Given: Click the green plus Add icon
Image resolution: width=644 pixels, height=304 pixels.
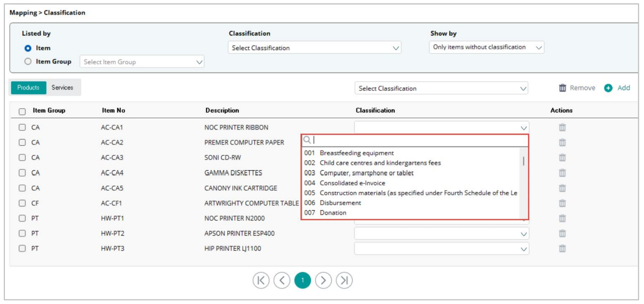Looking at the screenshot, I should (608, 88).
